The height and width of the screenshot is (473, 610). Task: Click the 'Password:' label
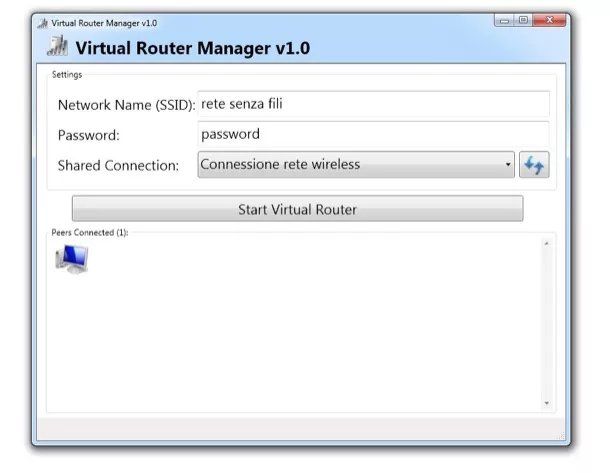(89, 135)
